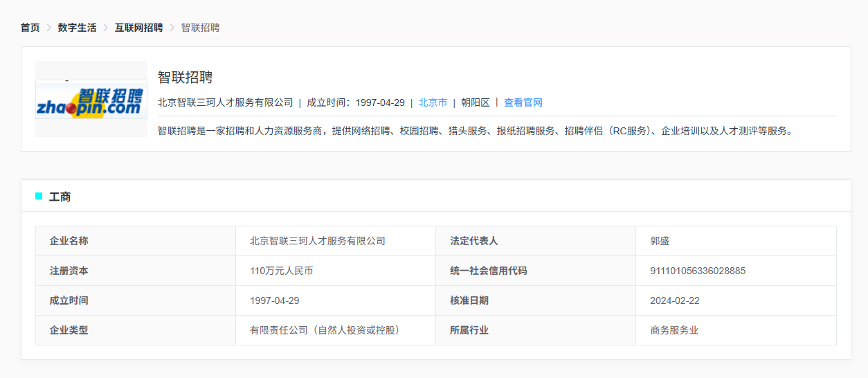Click the 首页 breadcrumb link
The width and height of the screenshot is (868, 378).
[30, 28]
